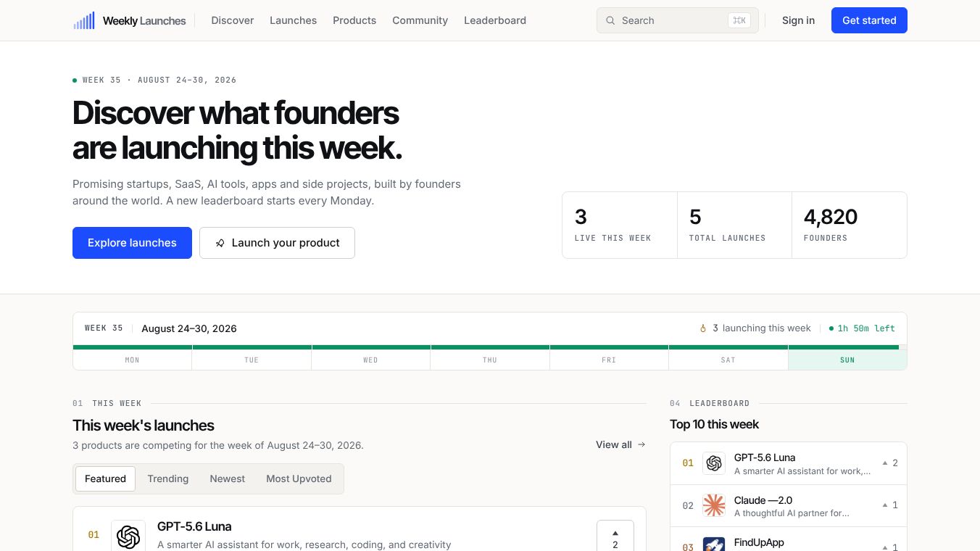Click the WEEK 35 label in week bar

pyautogui.click(x=104, y=328)
